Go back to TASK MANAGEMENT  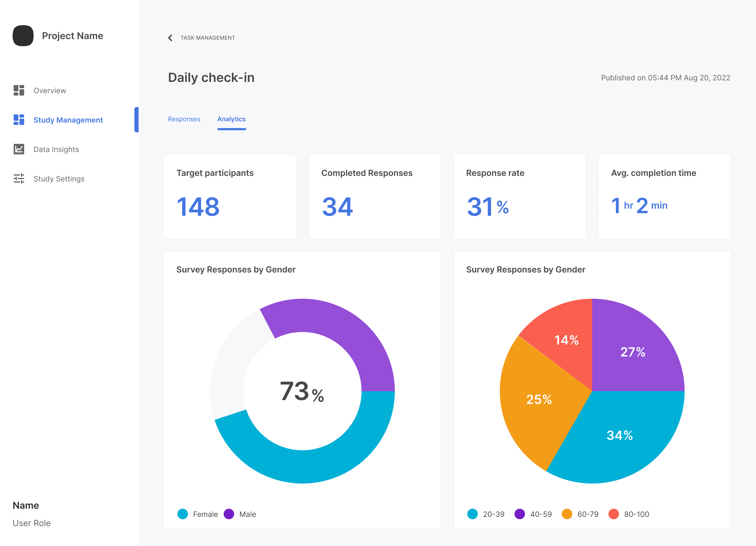coord(208,38)
